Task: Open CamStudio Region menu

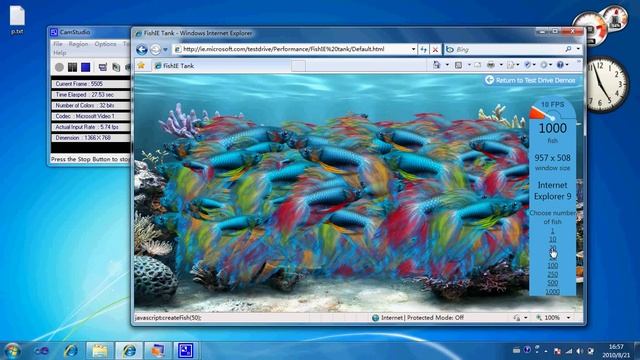Action: [78, 44]
